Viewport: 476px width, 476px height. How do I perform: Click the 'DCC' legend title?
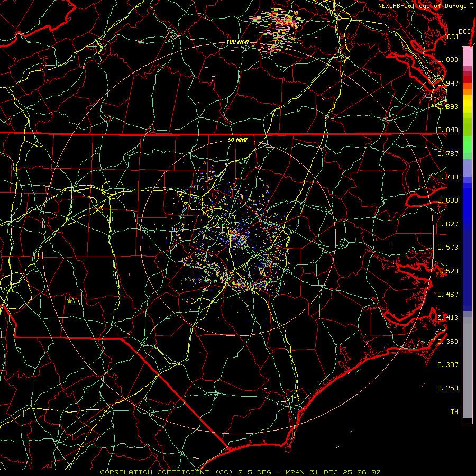(x=465, y=32)
